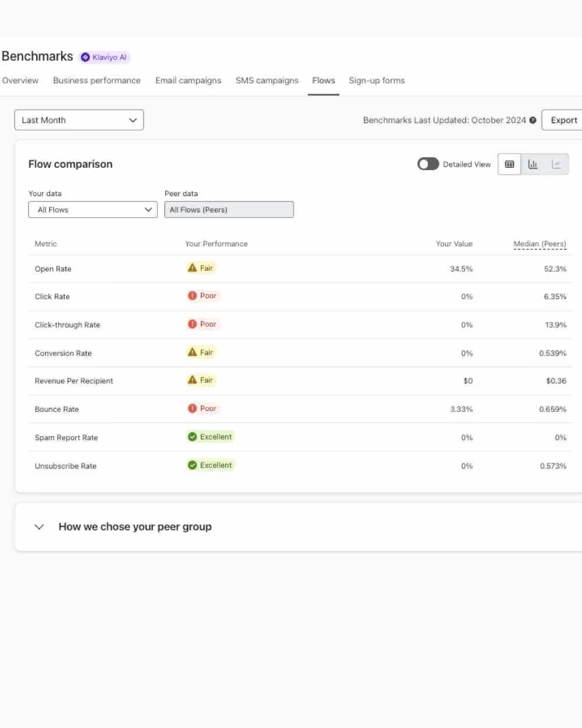Screen dimensions: 582x728
Task: Click the Open Rate metric row label
Action: tap(53, 269)
